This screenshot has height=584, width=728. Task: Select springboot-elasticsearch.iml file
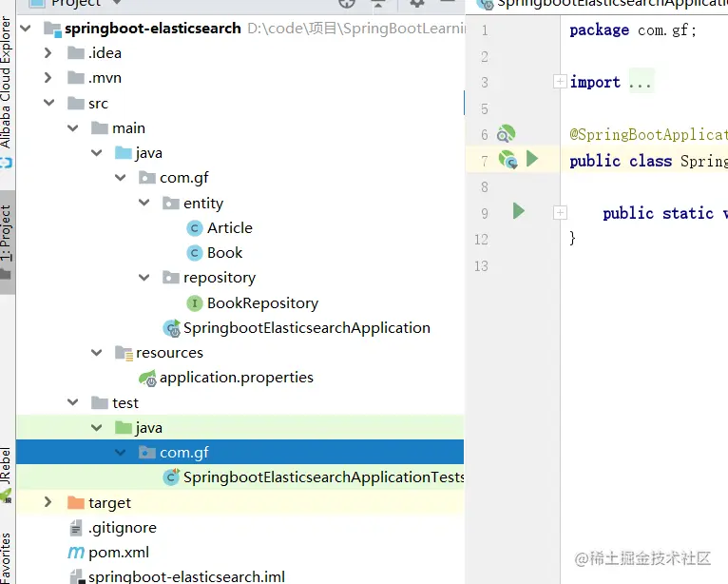coord(186,577)
